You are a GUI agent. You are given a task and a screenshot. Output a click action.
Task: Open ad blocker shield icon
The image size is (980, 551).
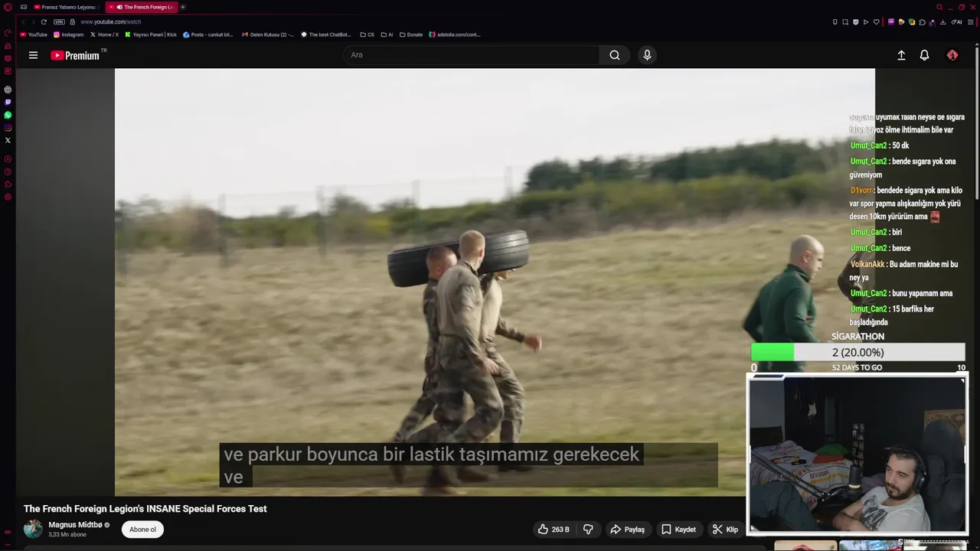(x=855, y=21)
